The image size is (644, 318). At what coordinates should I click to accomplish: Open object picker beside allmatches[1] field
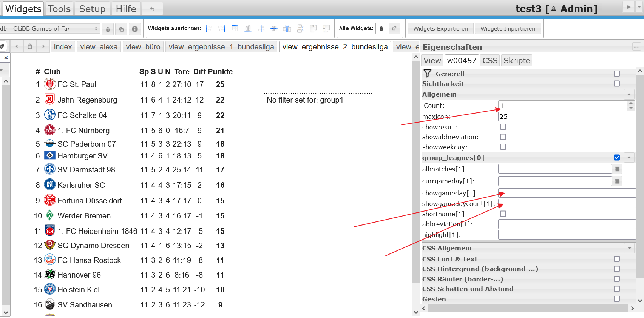pos(617,169)
